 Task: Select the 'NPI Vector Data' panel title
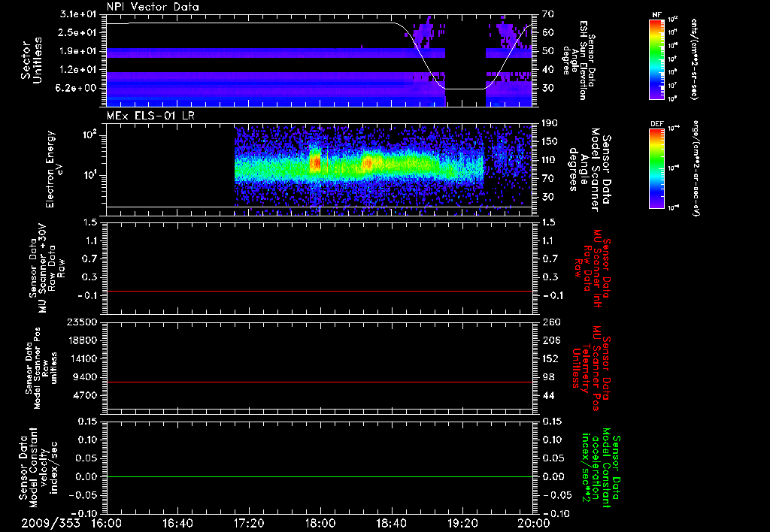pyautogui.click(x=153, y=7)
